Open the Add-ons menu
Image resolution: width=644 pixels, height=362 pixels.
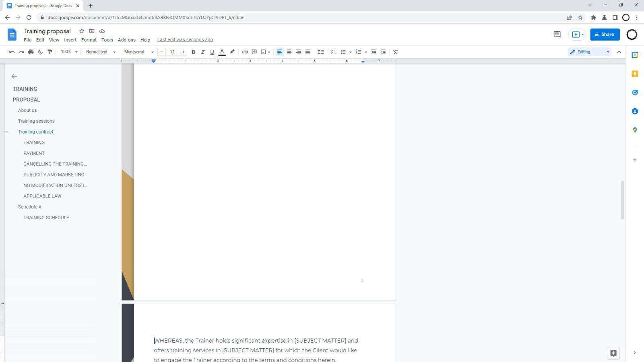(x=126, y=39)
